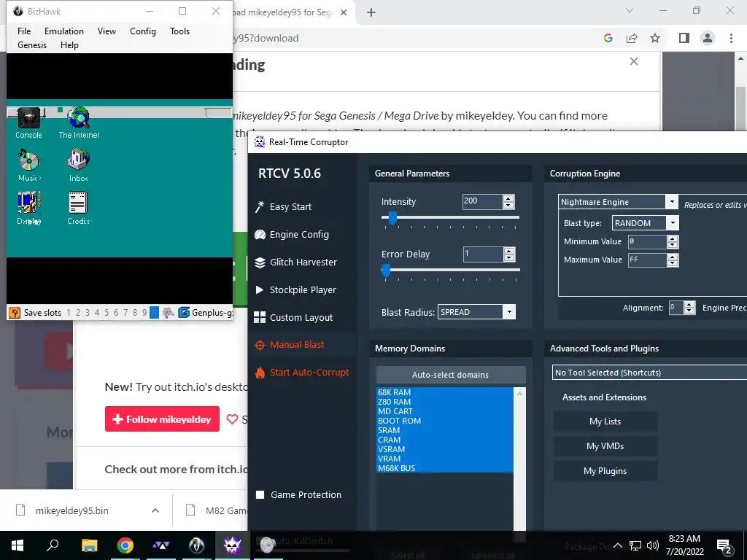This screenshot has height=560, width=747.
Task: Click the Chrome taskbar icon
Action: [x=125, y=545]
